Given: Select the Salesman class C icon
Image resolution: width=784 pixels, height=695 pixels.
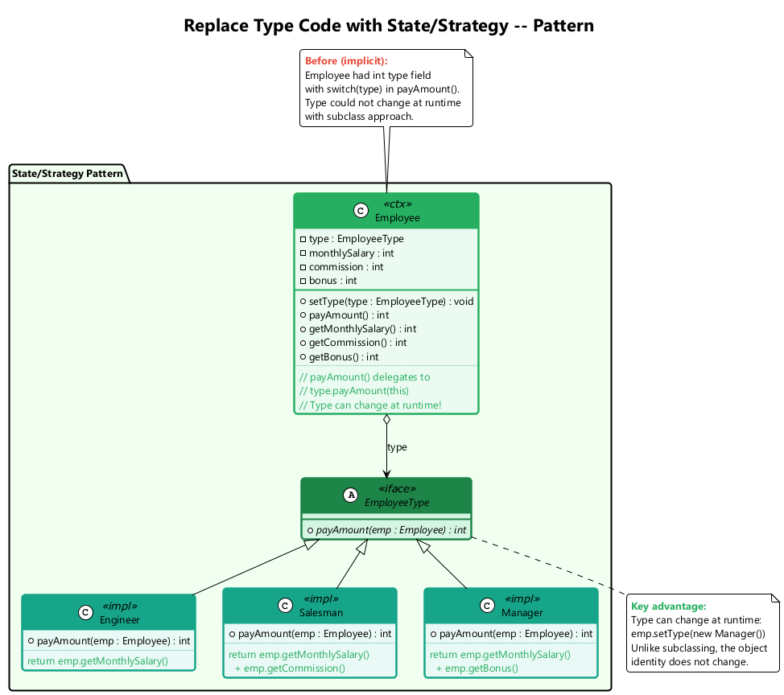Looking at the screenshot, I should (x=284, y=606).
